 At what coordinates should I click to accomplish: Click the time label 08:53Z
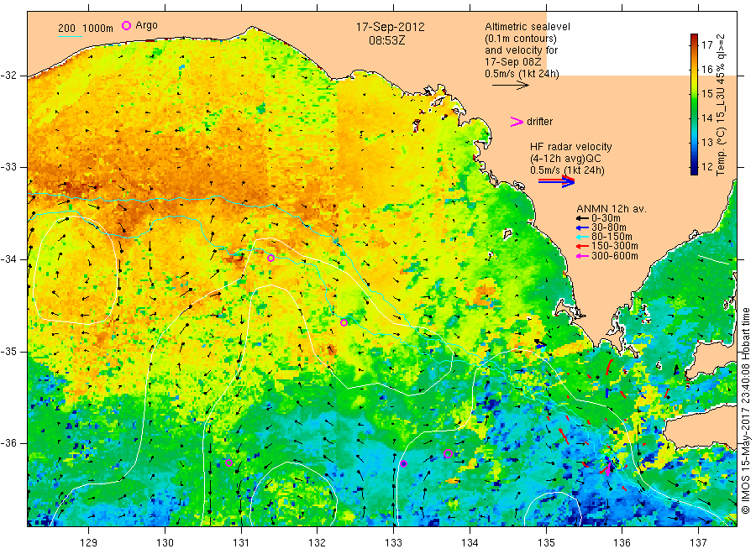coord(387,40)
